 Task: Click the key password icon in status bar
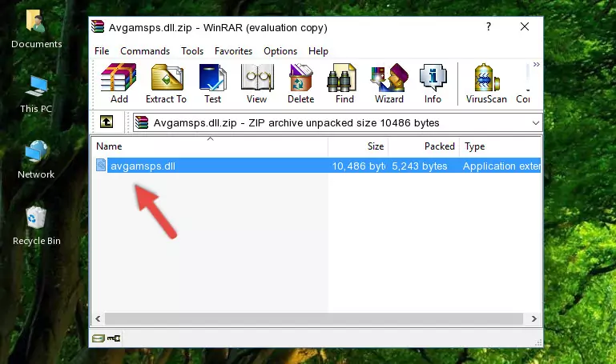click(114, 338)
